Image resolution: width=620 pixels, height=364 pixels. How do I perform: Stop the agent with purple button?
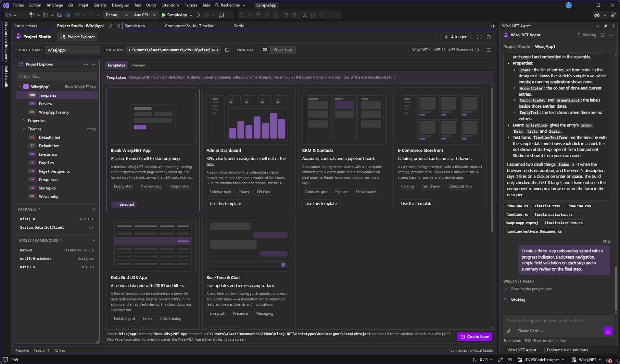click(x=608, y=331)
